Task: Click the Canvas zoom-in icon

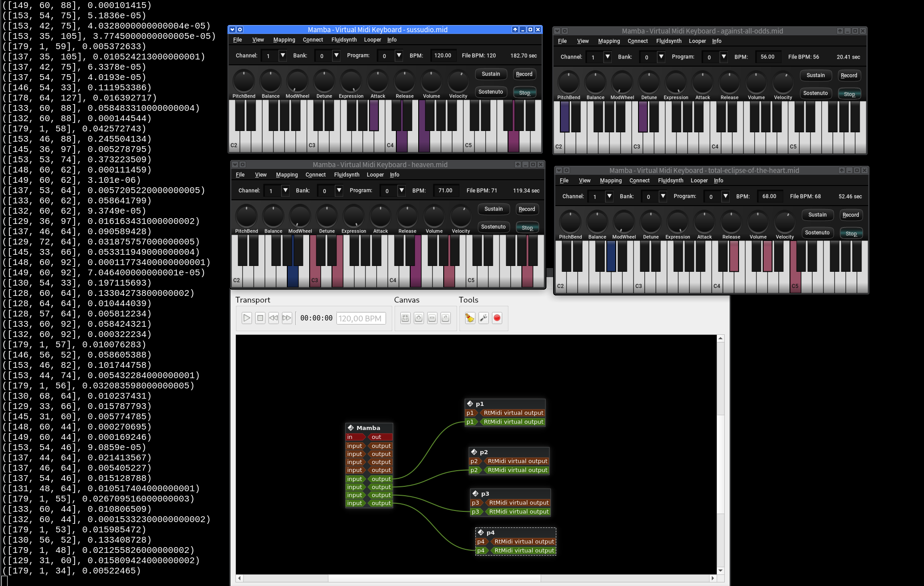Action: click(x=419, y=318)
